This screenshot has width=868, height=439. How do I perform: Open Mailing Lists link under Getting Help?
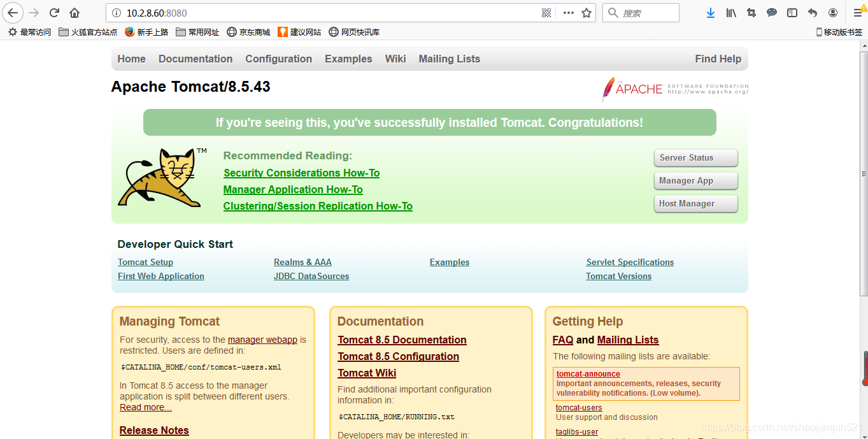[x=628, y=340]
